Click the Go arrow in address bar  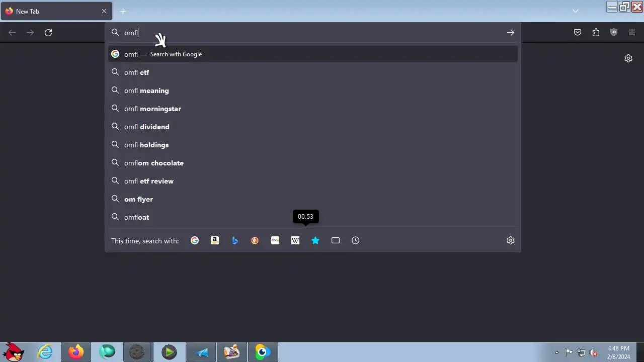pos(511,32)
